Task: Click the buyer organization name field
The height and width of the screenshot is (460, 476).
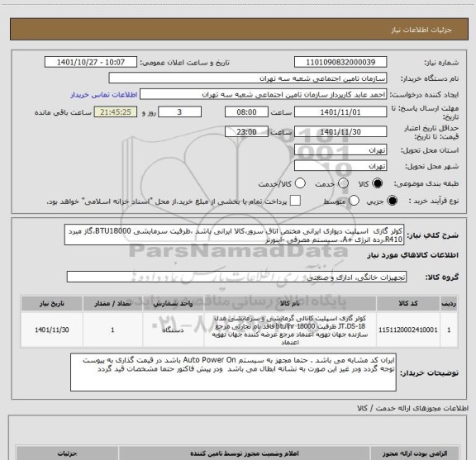Action: tap(248, 78)
